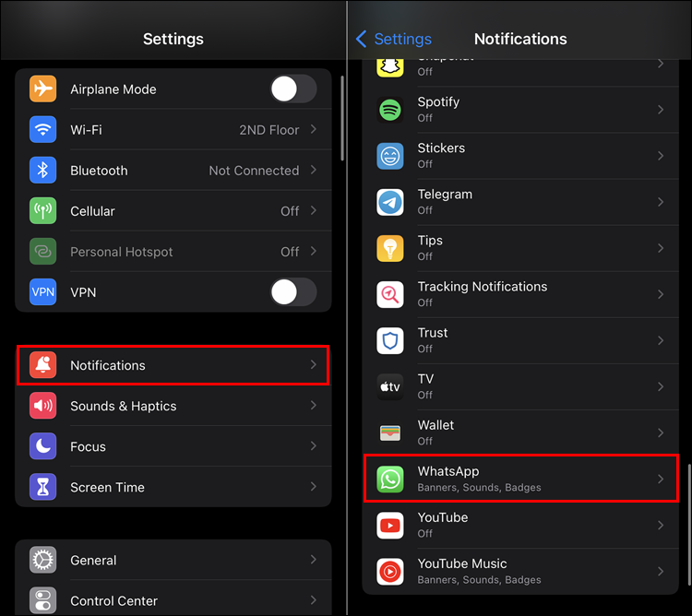Tap the General gear icon
Viewport: 692px width, 616px height.
point(42,560)
